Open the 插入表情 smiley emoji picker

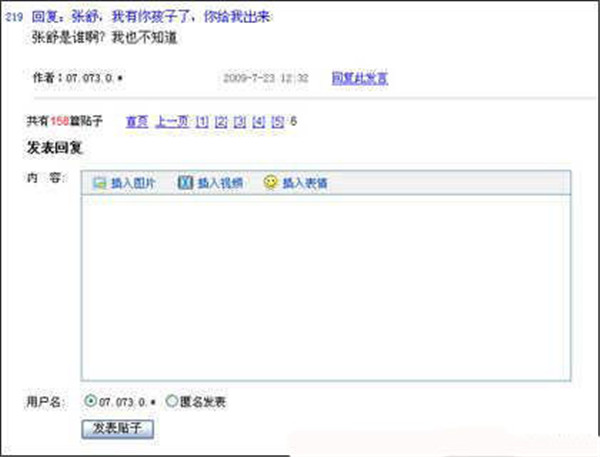pos(270,183)
